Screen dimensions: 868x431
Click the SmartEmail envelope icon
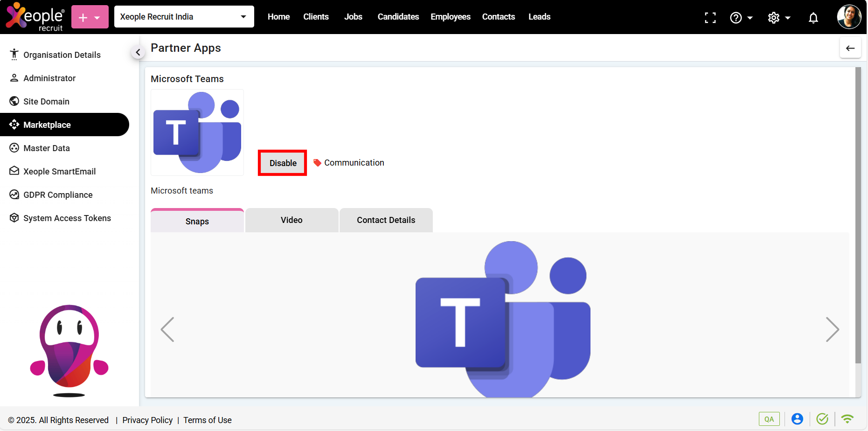[x=14, y=171]
